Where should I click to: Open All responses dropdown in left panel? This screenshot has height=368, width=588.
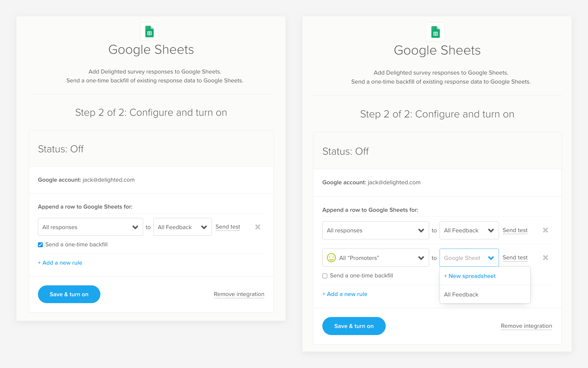click(x=90, y=227)
